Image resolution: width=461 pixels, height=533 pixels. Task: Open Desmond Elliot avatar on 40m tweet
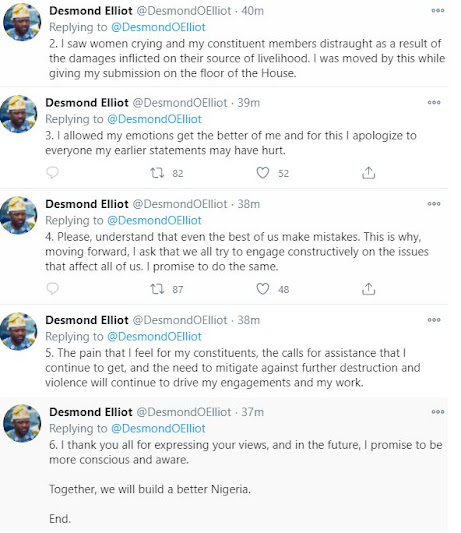coord(22,22)
